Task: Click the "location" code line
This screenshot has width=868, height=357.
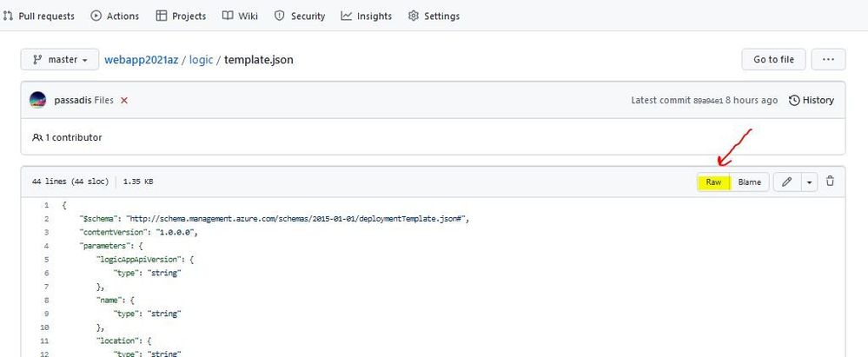Action: (123, 340)
